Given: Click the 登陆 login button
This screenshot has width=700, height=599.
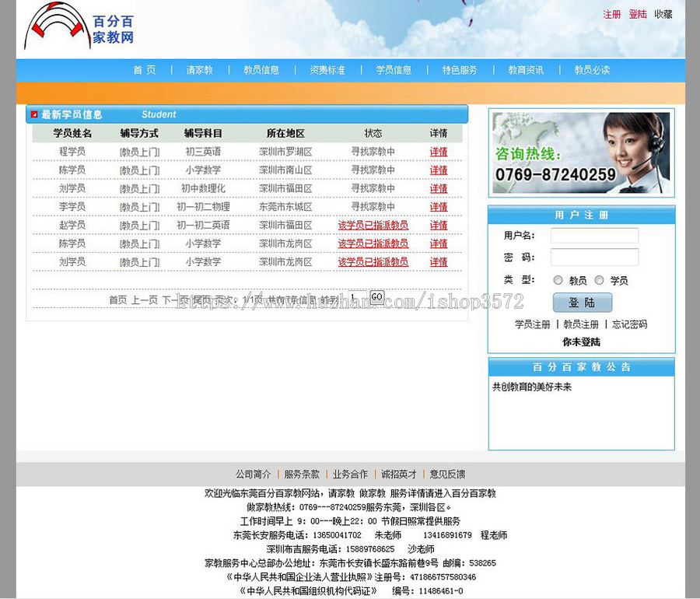Looking at the screenshot, I should click(582, 303).
